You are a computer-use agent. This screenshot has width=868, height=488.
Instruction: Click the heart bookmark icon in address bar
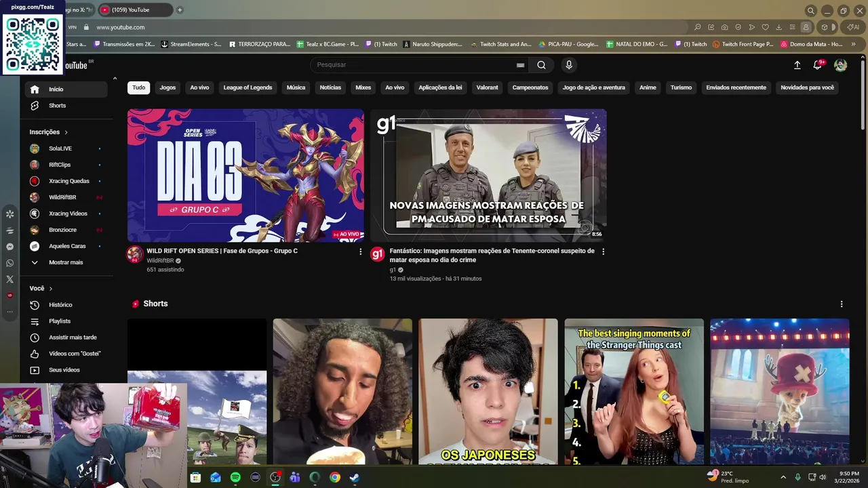[765, 27]
